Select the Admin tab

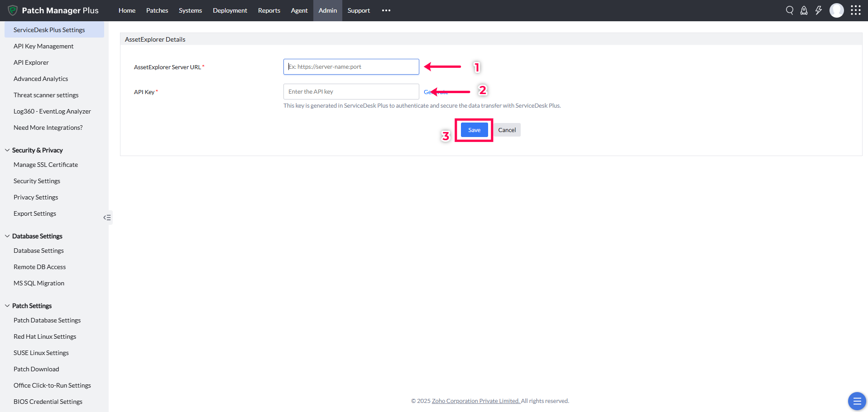(328, 10)
